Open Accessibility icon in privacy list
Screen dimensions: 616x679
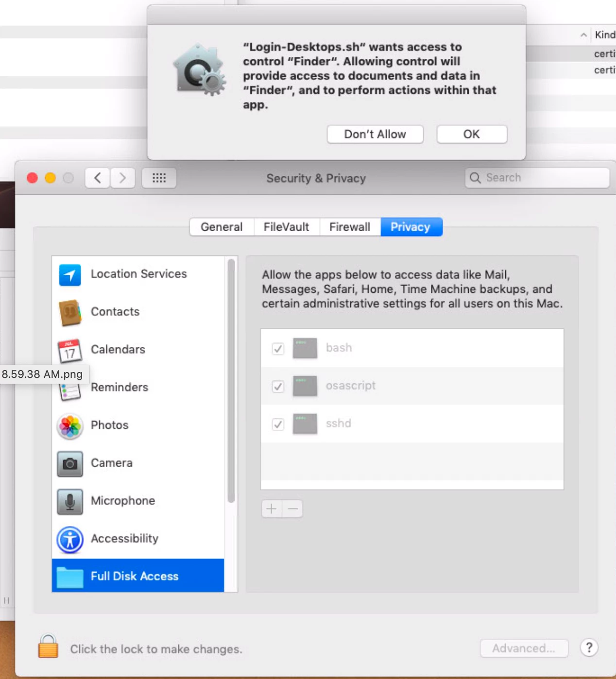(70, 540)
